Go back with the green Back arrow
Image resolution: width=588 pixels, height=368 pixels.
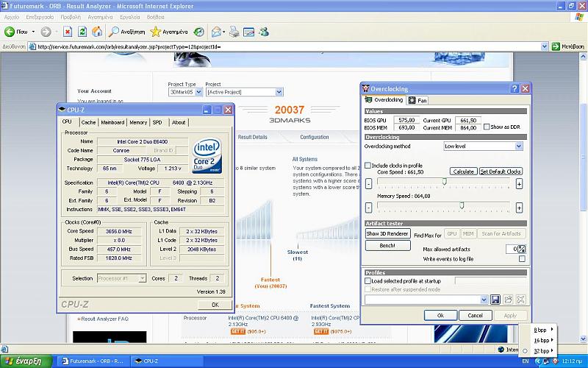click(10, 32)
